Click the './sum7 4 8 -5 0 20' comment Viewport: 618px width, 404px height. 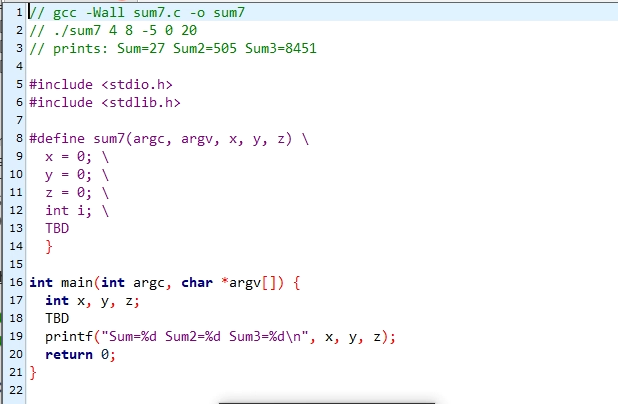point(113,30)
